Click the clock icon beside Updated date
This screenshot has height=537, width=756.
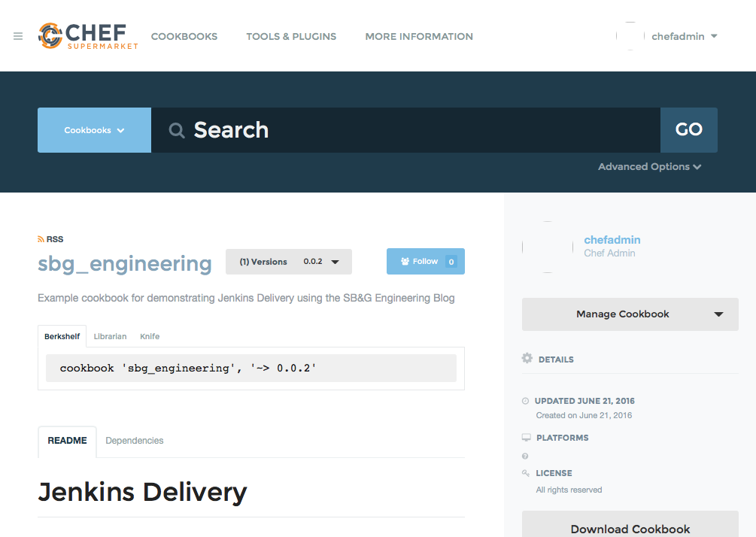pos(525,401)
